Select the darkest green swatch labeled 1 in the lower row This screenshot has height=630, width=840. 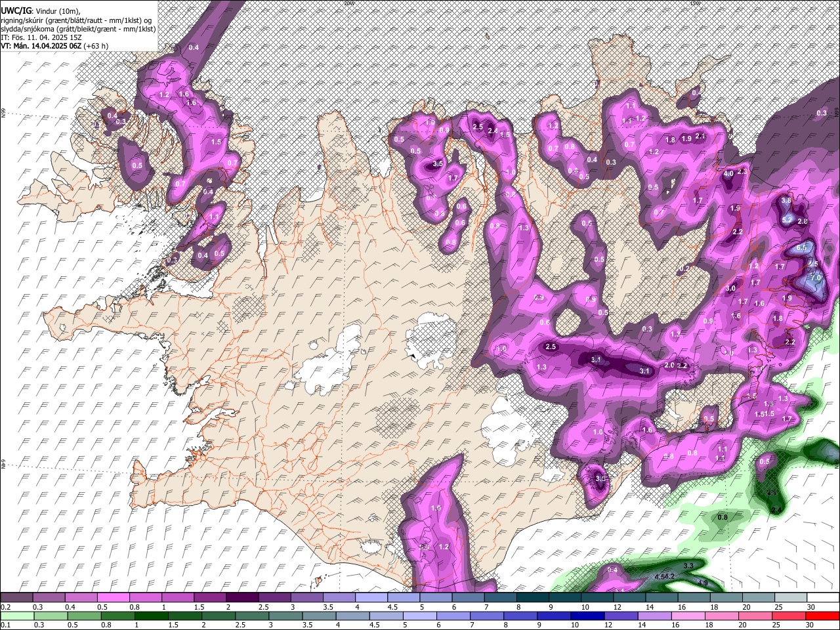click(150, 616)
